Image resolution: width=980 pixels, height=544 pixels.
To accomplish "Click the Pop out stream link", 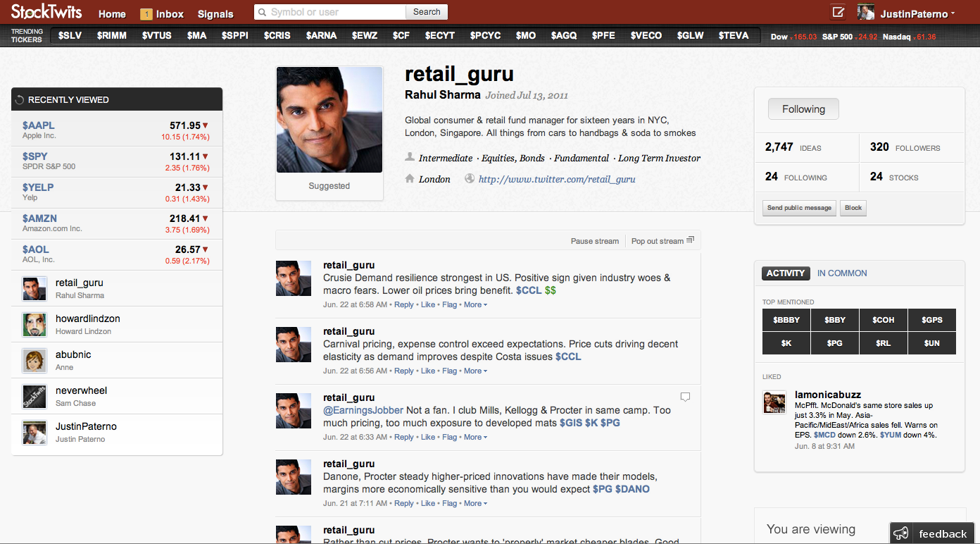I will [x=658, y=241].
